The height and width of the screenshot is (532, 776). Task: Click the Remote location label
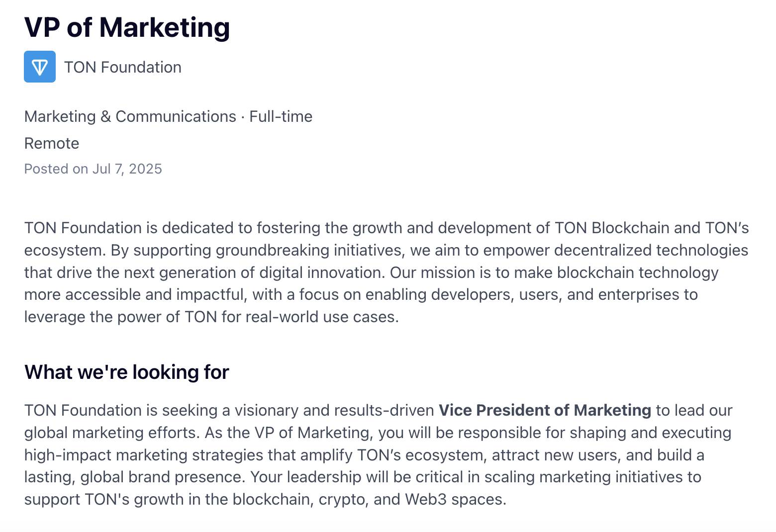tap(52, 143)
